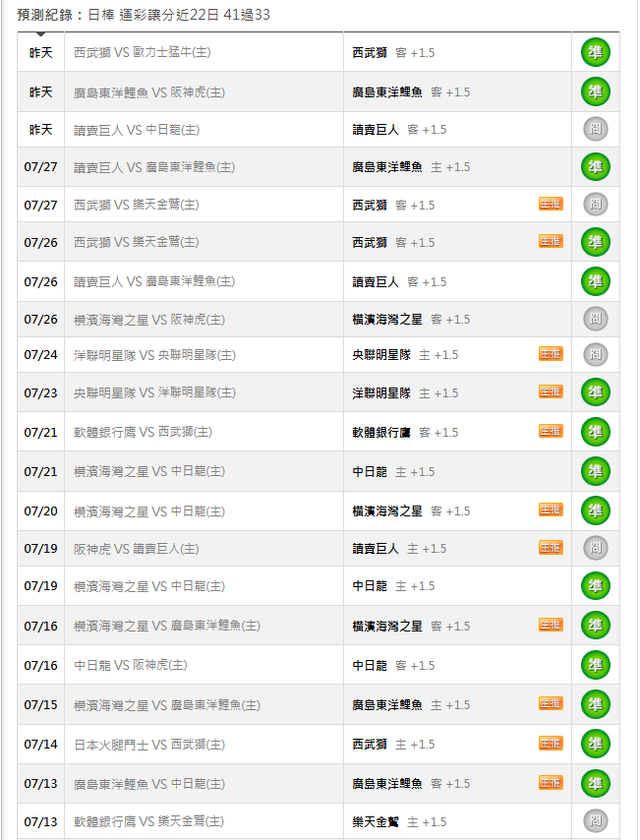The height and width of the screenshot is (840, 640).
Task: Click 主推 badge in 07/24 央聯明星隊 prediction row
Action: [551, 353]
